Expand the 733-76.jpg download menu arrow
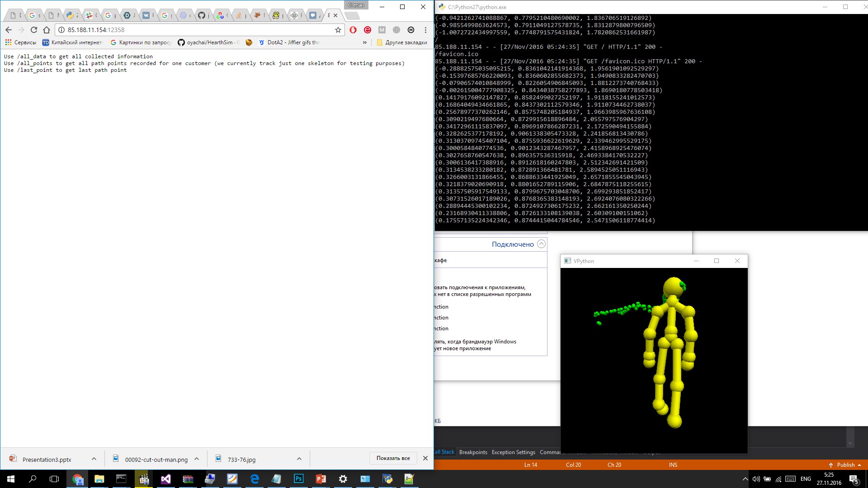The image size is (868, 488). (299, 459)
